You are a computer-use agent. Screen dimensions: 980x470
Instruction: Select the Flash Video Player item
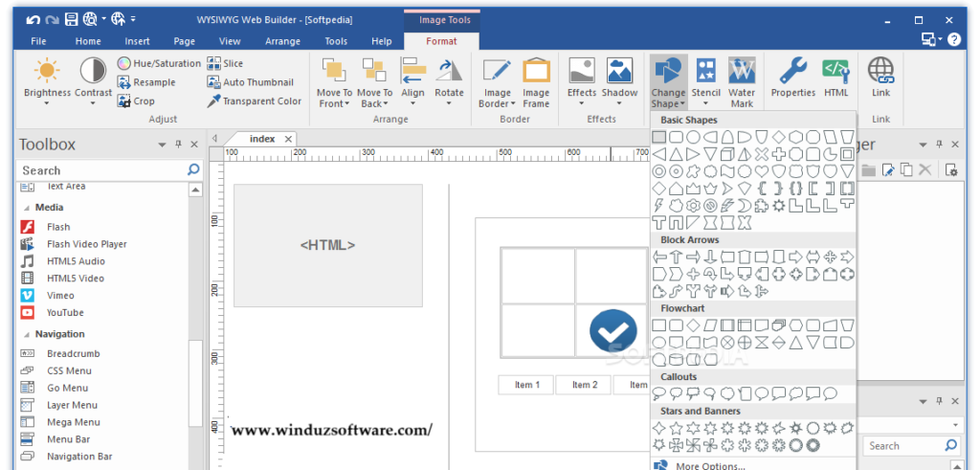coord(74,244)
